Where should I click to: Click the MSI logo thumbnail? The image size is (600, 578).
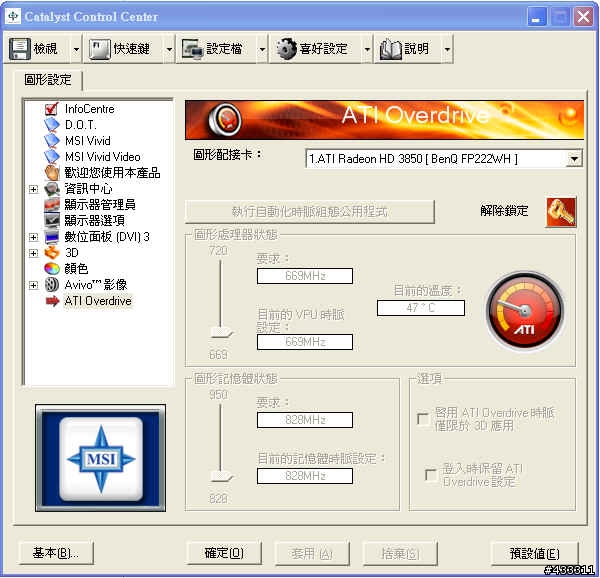pos(101,458)
